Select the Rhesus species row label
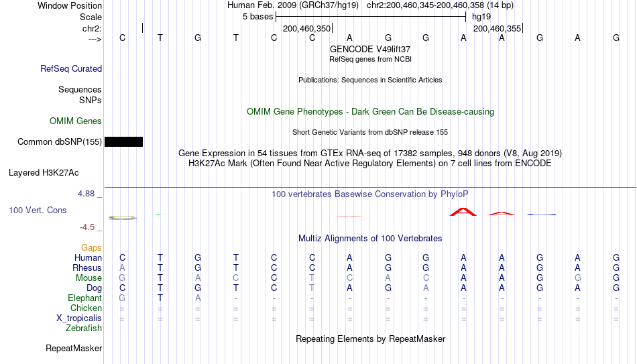 tap(87, 267)
